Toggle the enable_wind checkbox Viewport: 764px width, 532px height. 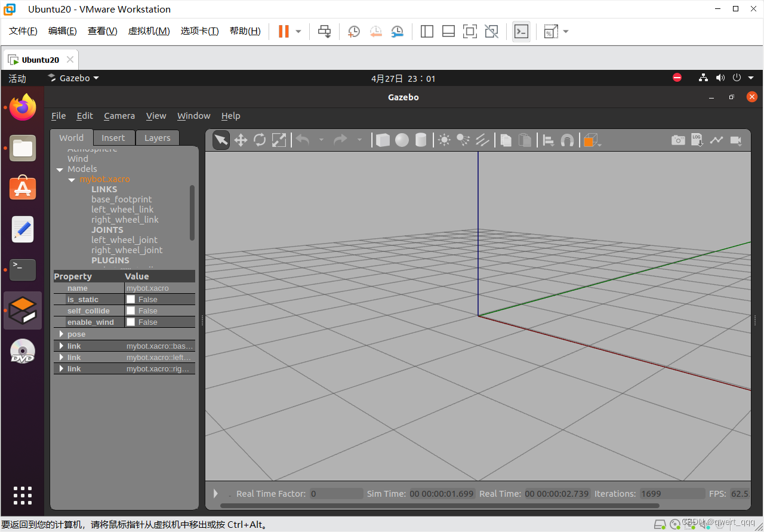[131, 322]
